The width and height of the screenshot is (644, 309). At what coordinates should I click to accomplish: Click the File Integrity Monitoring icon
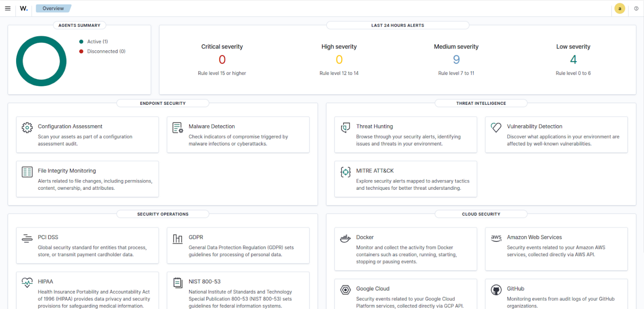[27, 172]
